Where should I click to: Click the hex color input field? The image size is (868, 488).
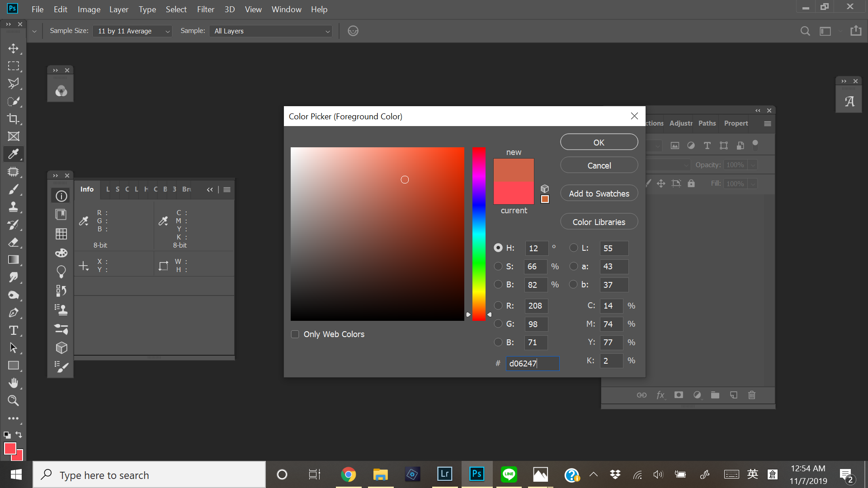tap(533, 363)
